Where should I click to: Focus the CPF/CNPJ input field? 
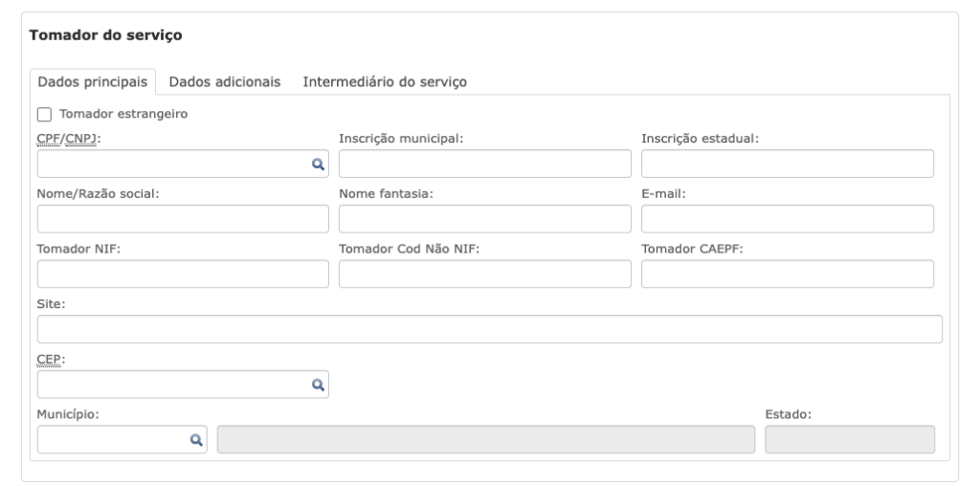pos(183,164)
